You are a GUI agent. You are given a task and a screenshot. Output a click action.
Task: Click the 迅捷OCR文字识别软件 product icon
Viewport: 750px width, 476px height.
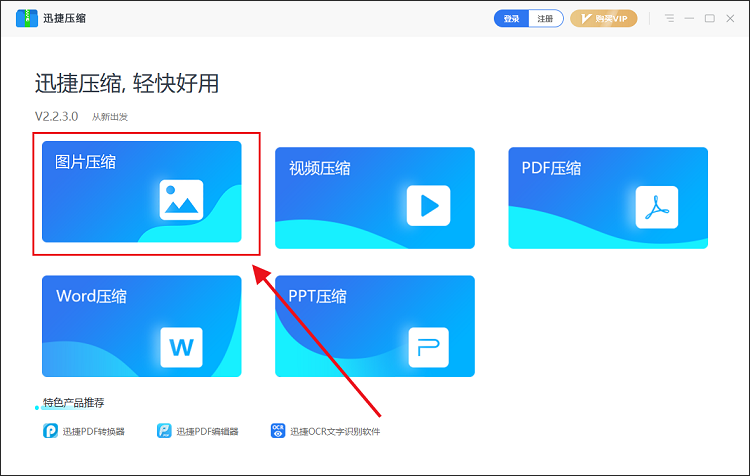(x=278, y=431)
